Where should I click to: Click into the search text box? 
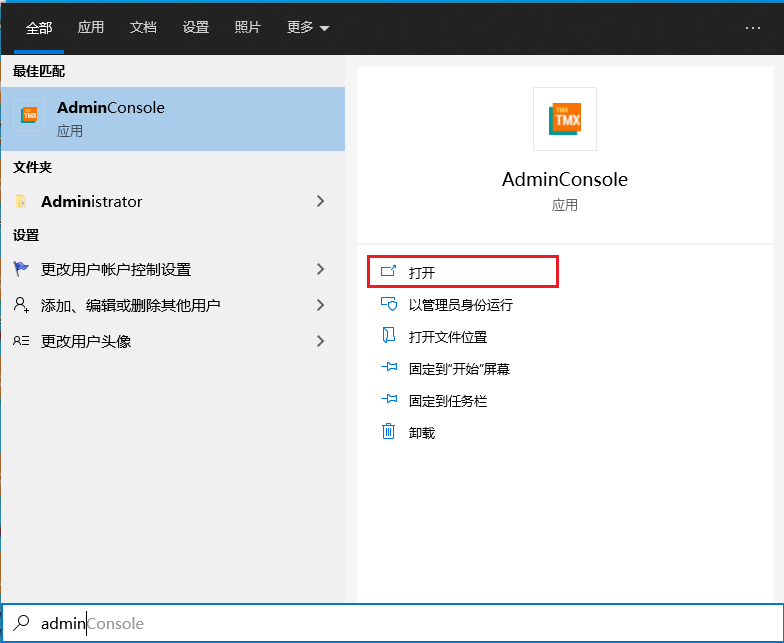tap(400, 623)
